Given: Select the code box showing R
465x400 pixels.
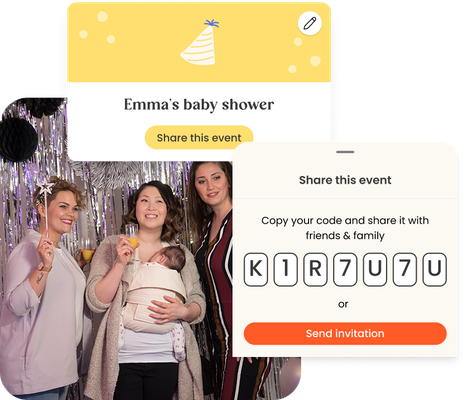Looking at the screenshot, I should tap(315, 269).
